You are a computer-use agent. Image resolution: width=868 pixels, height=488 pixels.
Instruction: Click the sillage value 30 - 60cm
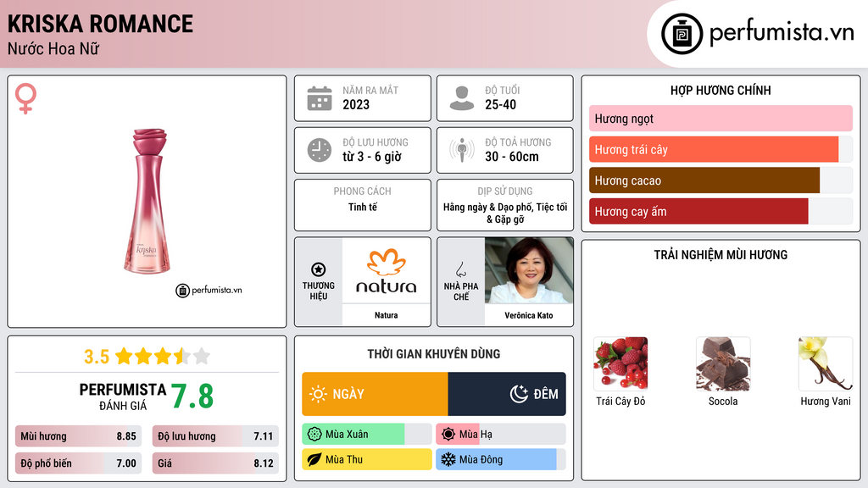click(512, 157)
